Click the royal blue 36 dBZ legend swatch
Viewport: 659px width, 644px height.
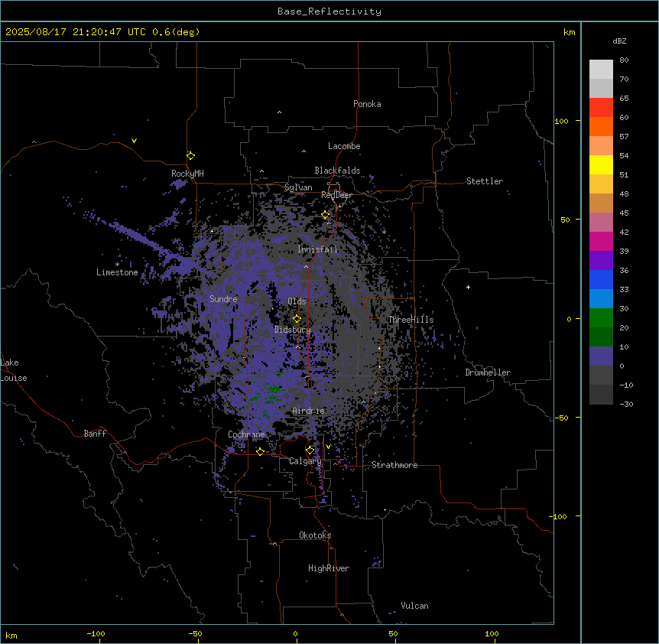(x=601, y=279)
